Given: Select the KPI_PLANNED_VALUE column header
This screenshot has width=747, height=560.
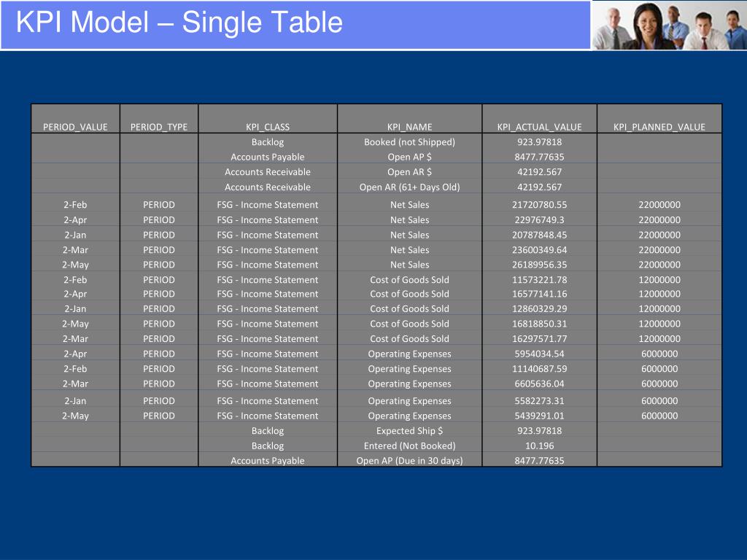Looking at the screenshot, I should pyautogui.click(x=659, y=127).
